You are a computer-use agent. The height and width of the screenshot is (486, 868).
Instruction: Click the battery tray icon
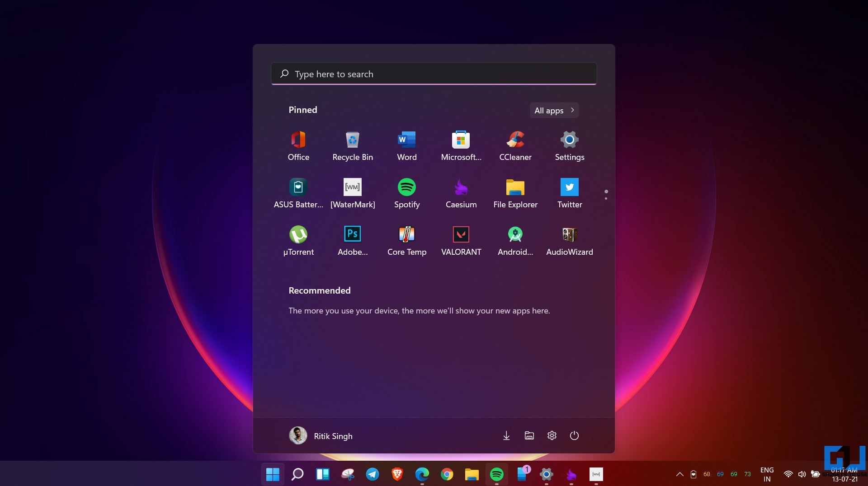coord(815,474)
